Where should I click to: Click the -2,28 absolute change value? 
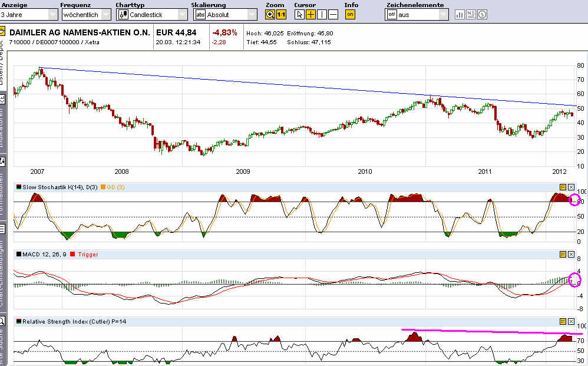coord(219,42)
